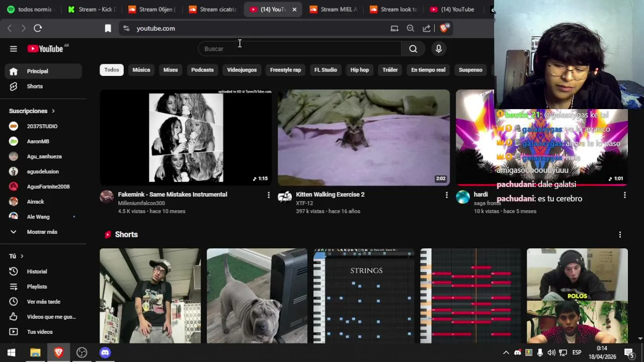Select the Freestyle rap filter chip
Image resolution: width=644 pixels, height=362 pixels.
click(x=285, y=70)
